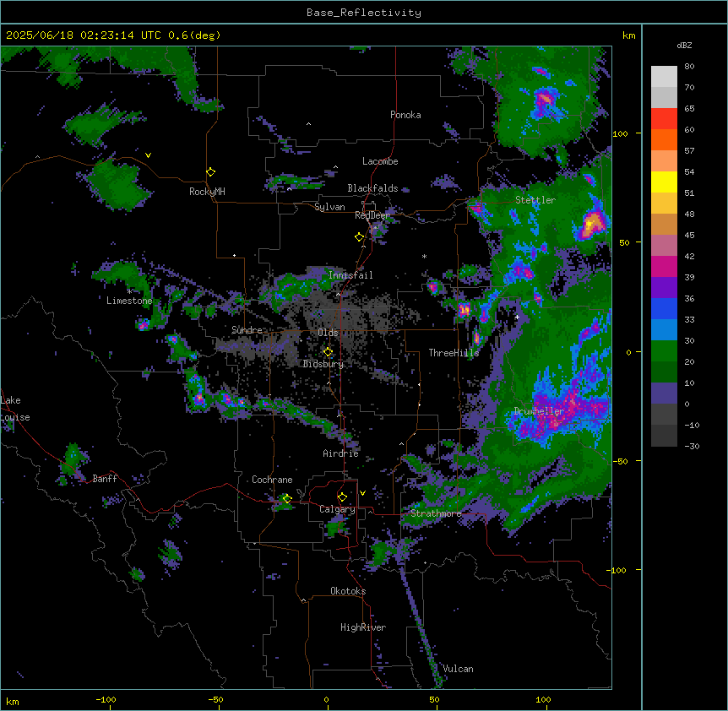Click the Innisfail city label

350,275
